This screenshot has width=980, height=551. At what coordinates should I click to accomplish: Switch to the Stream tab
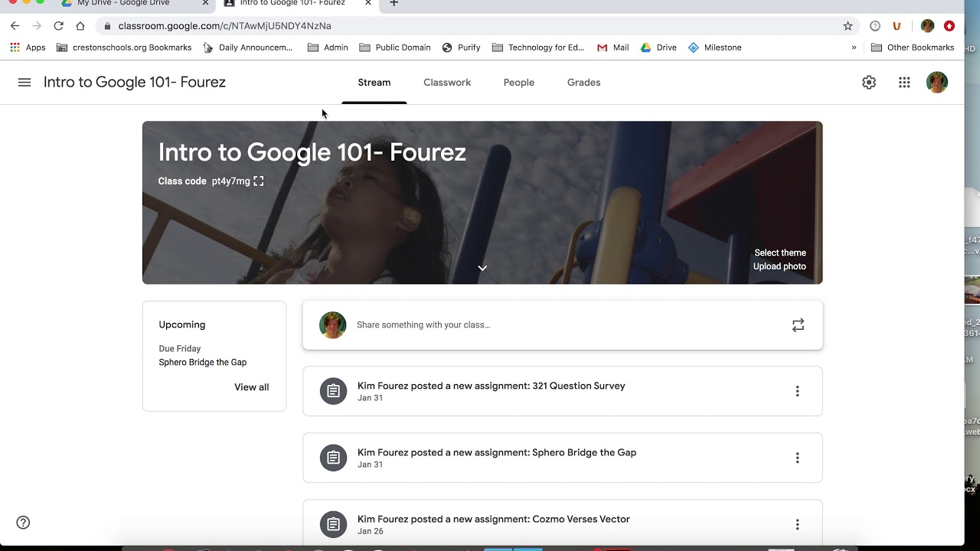click(374, 83)
